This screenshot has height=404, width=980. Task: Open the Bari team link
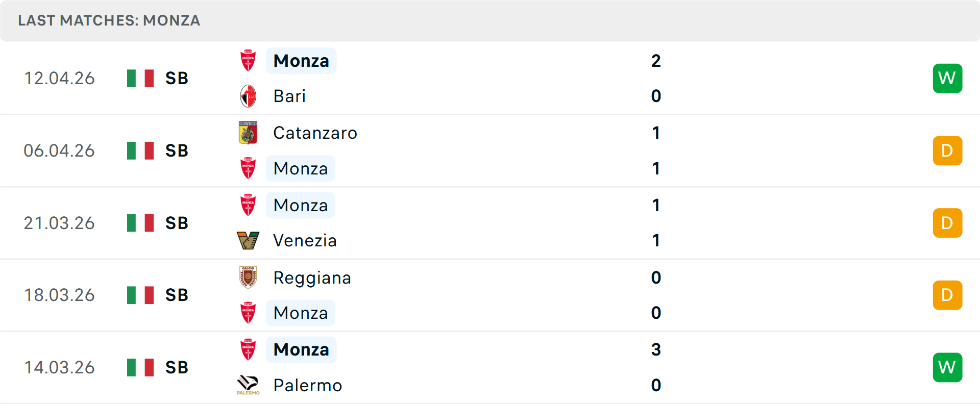289,96
